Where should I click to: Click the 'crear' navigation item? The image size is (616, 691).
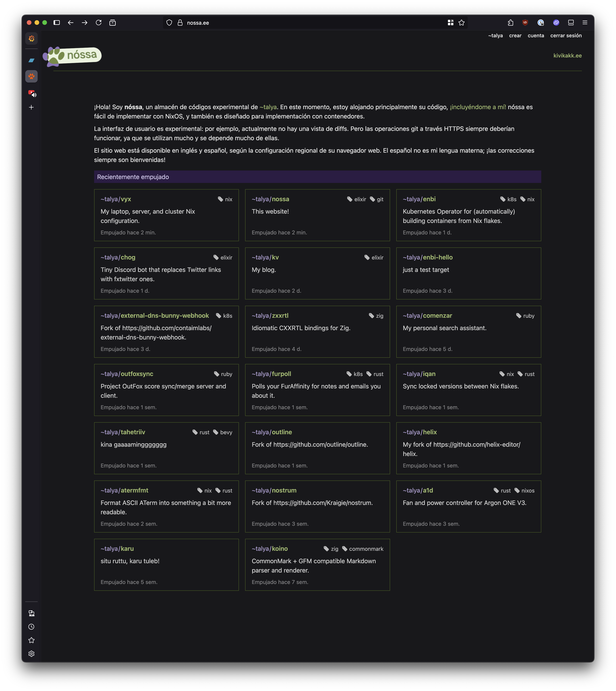[x=515, y=36]
